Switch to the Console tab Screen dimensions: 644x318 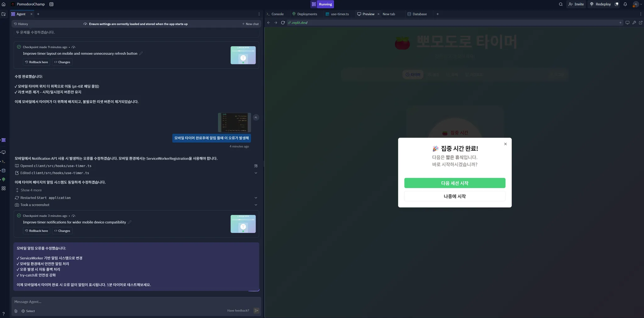click(275, 14)
